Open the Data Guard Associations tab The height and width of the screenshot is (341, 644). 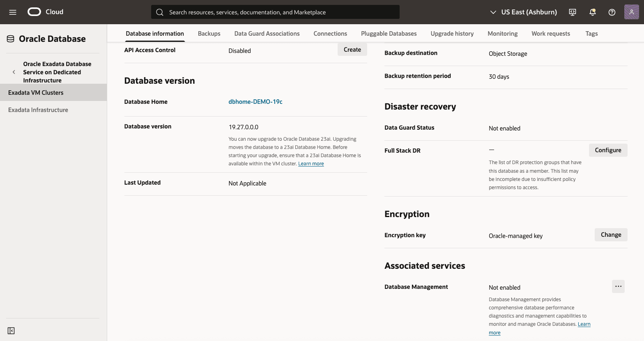point(267,34)
